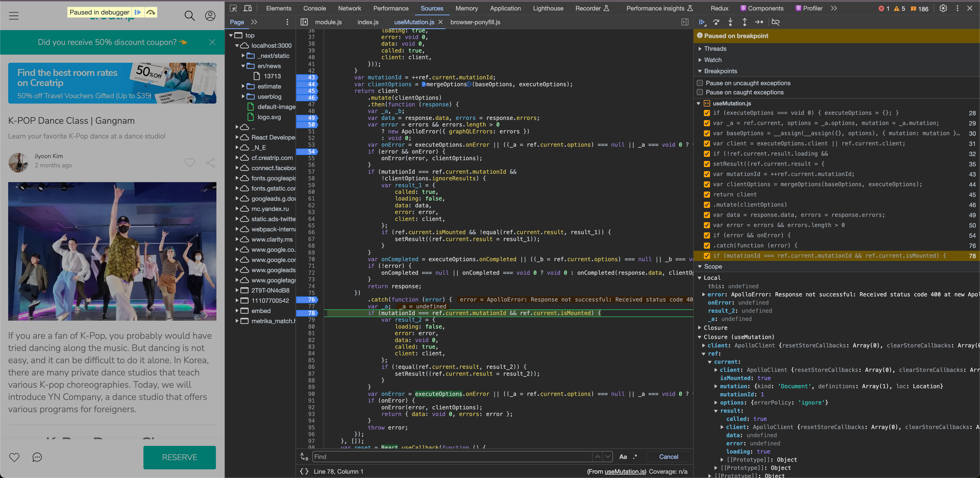Toggle the device toolbar icon

click(x=248, y=8)
